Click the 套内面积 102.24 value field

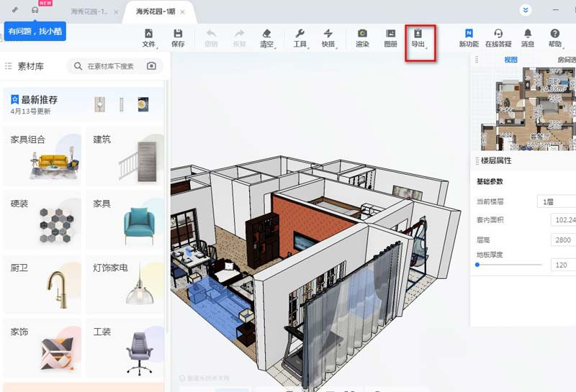click(x=563, y=220)
